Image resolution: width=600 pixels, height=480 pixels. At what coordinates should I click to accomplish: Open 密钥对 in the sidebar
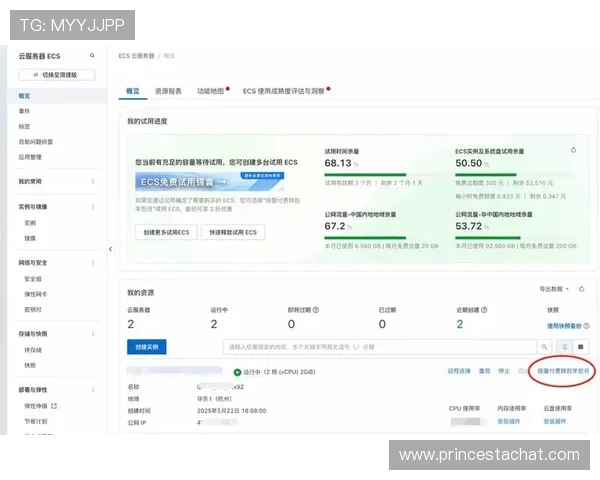(33, 309)
